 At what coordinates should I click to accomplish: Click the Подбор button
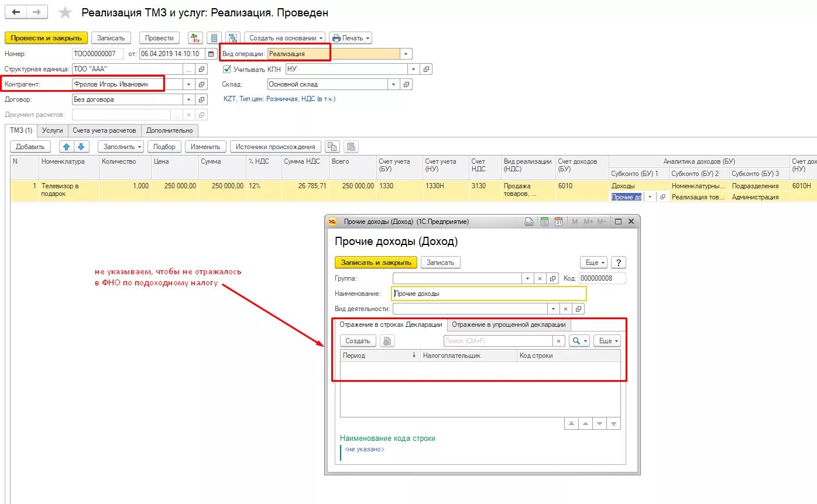tap(164, 147)
